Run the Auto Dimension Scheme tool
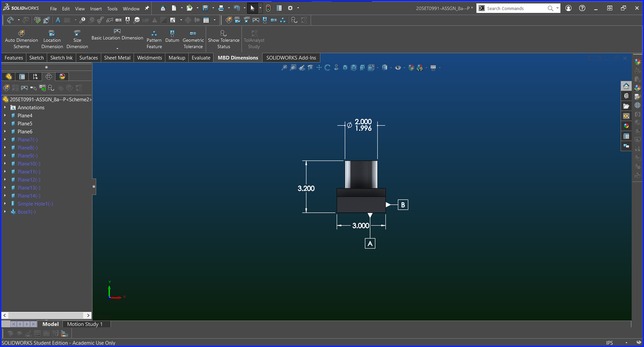The width and height of the screenshot is (644, 347). coord(21,39)
